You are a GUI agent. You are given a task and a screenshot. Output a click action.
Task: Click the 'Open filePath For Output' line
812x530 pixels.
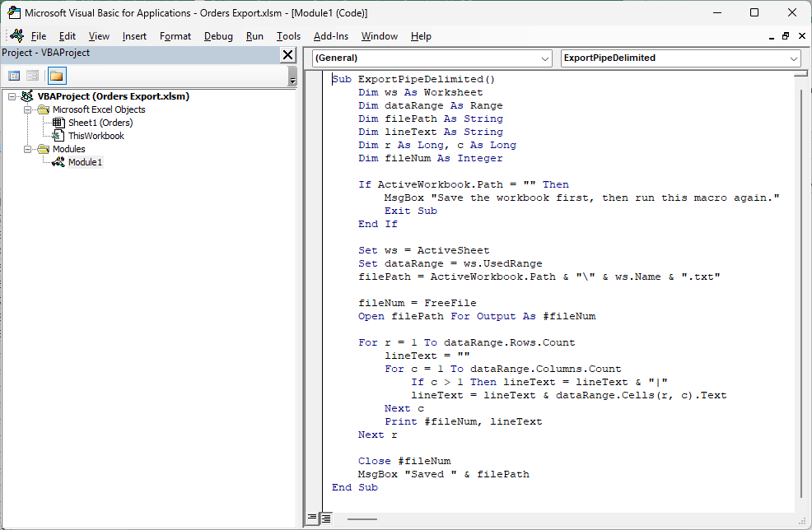coord(477,316)
